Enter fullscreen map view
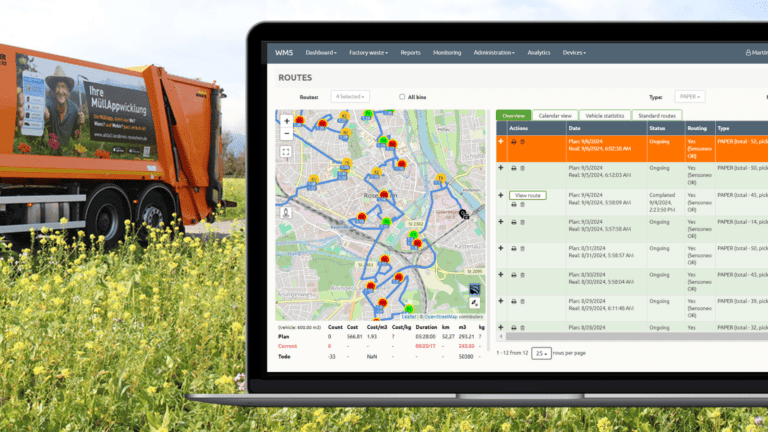This screenshot has width=768, height=432. click(287, 152)
